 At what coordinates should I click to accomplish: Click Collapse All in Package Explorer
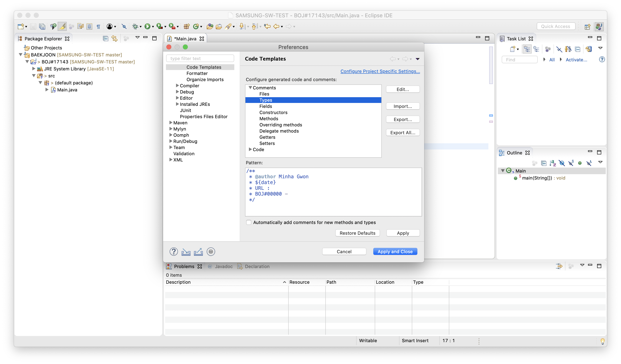105,38
